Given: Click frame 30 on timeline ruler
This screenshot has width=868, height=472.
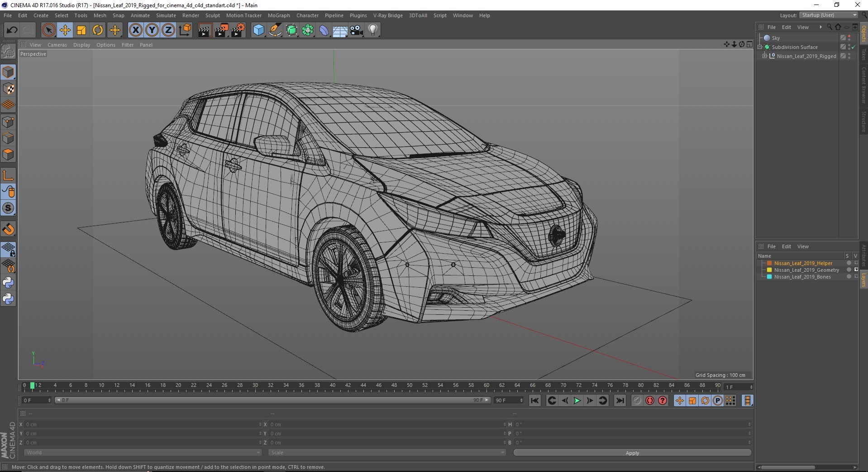Looking at the screenshot, I should pos(255,385).
